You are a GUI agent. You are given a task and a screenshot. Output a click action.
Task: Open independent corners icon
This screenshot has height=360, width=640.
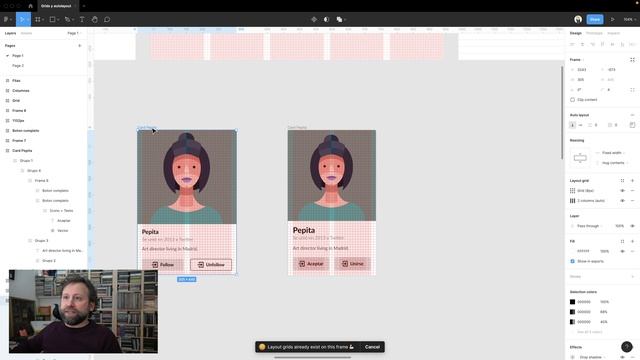[x=632, y=90]
